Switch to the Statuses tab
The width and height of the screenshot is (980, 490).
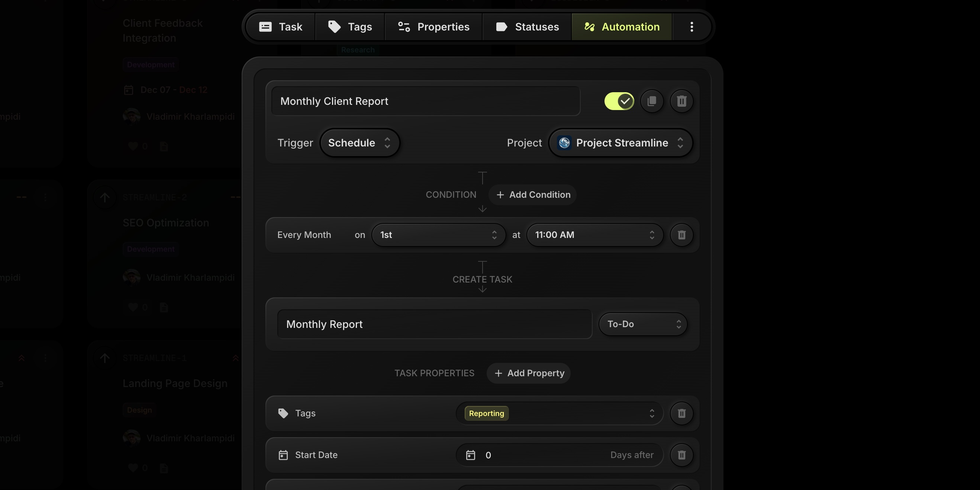pos(527,27)
